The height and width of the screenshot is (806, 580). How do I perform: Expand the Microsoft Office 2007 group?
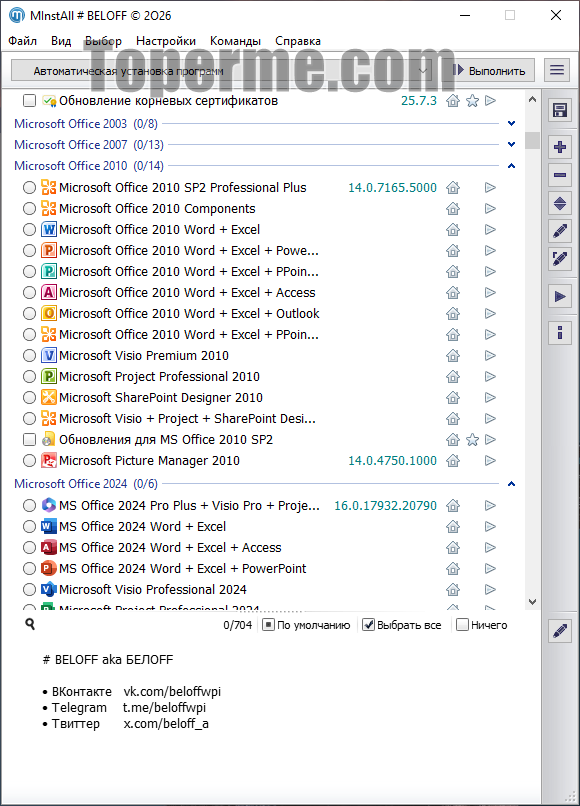511,144
